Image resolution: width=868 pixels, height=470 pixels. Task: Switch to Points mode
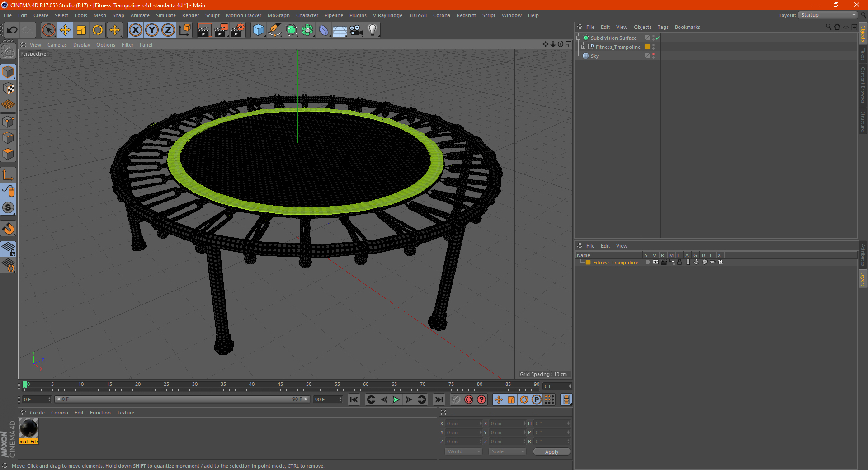click(x=8, y=122)
